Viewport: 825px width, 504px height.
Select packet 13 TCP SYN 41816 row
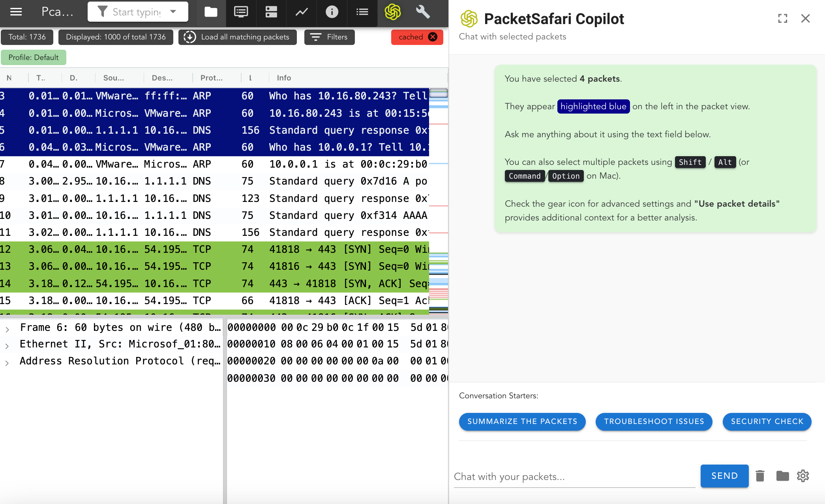214,266
